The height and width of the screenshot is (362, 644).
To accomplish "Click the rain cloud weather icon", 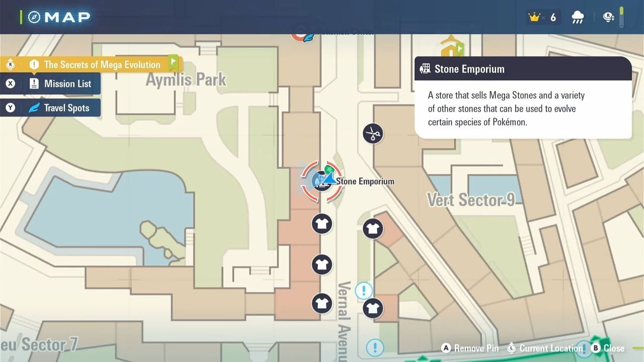I will 578,18.
